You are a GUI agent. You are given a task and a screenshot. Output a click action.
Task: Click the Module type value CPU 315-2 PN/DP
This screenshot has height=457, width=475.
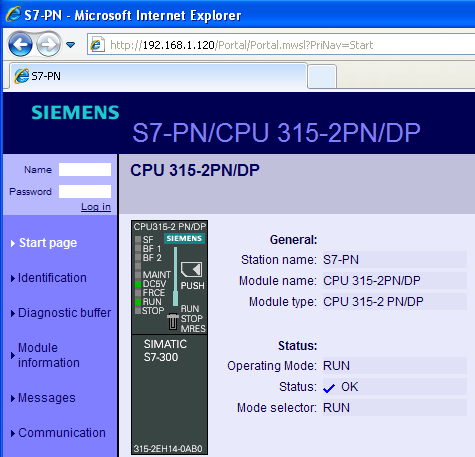(x=373, y=302)
